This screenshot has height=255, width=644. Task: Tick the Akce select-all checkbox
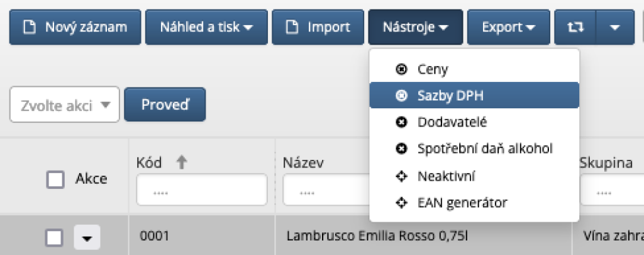[x=56, y=179]
